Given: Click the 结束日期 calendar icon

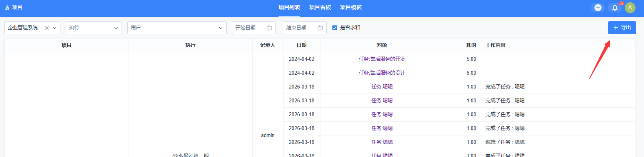Looking at the screenshot, I should (x=320, y=28).
